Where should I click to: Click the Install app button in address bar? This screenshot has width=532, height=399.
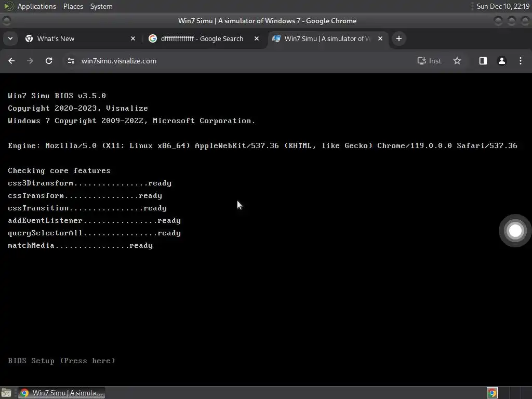coord(429,61)
